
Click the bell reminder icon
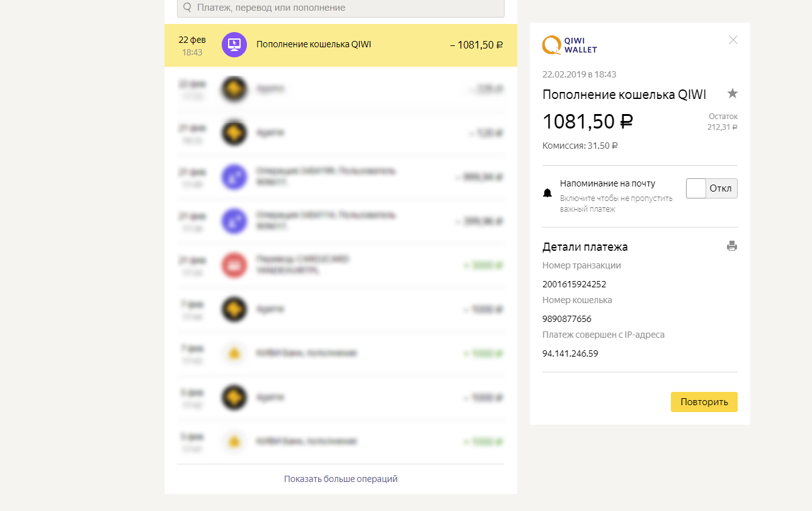pos(547,193)
